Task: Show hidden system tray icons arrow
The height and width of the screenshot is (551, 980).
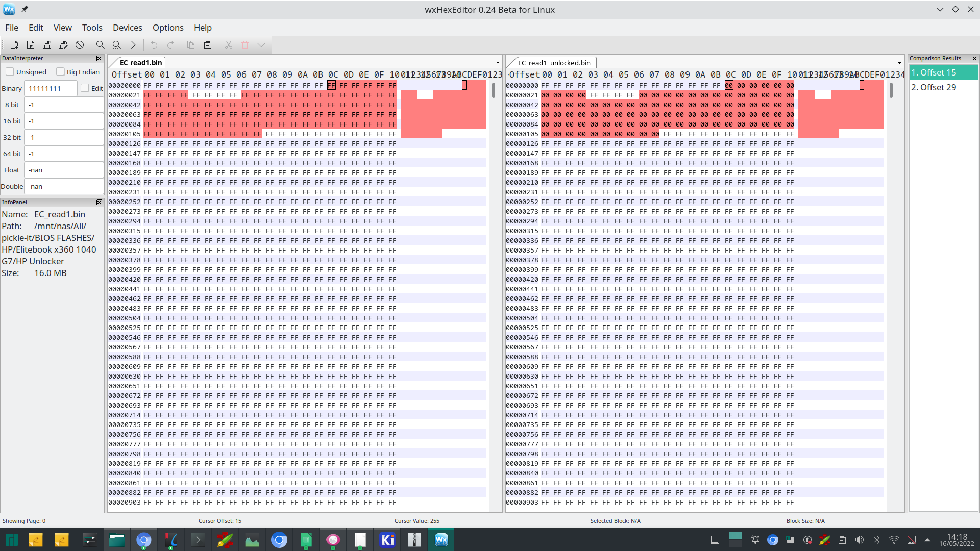Action: pos(927,540)
